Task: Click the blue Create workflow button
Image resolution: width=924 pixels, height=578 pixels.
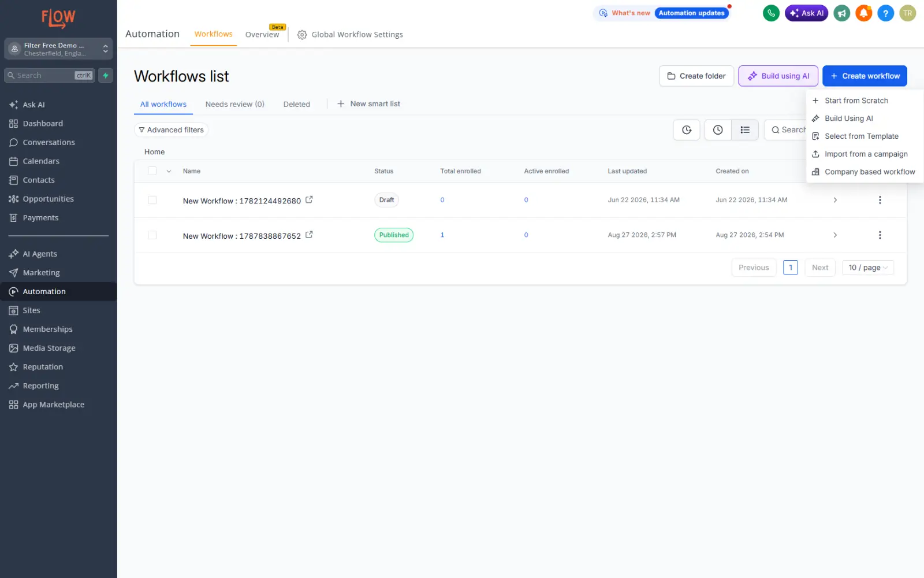Action: click(865, 76)
